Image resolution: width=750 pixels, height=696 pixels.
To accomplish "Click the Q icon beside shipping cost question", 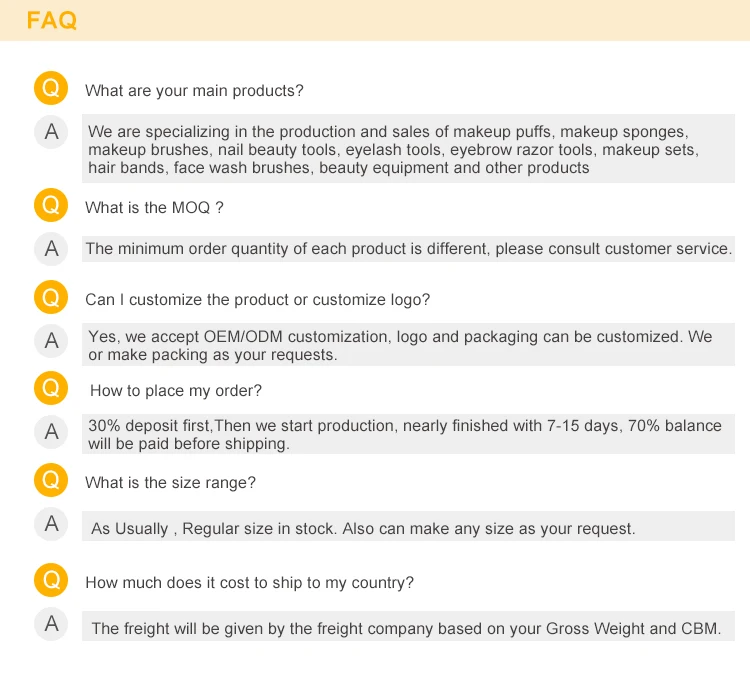I will click(51, 581).
